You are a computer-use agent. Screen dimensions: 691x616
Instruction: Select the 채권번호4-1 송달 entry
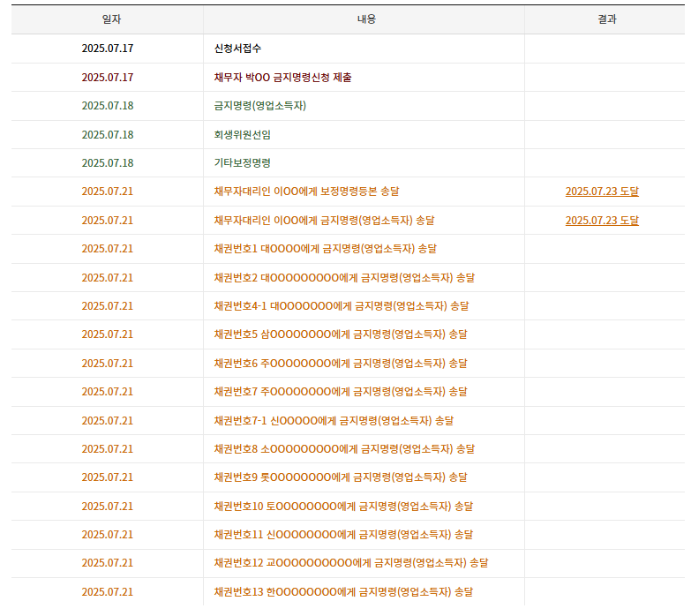pyautogui.click(x=342, y=306)
